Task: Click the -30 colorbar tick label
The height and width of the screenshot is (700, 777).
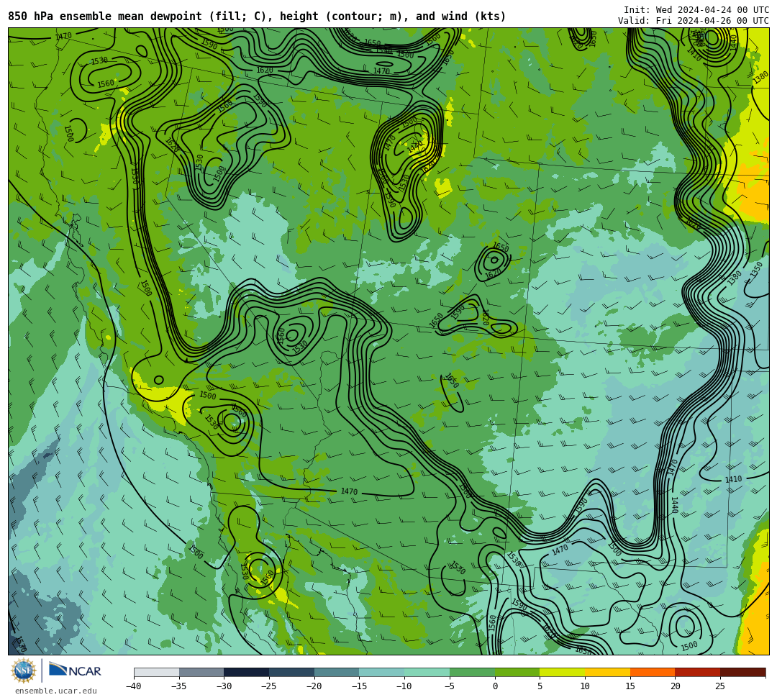Action: click(224, 686)
